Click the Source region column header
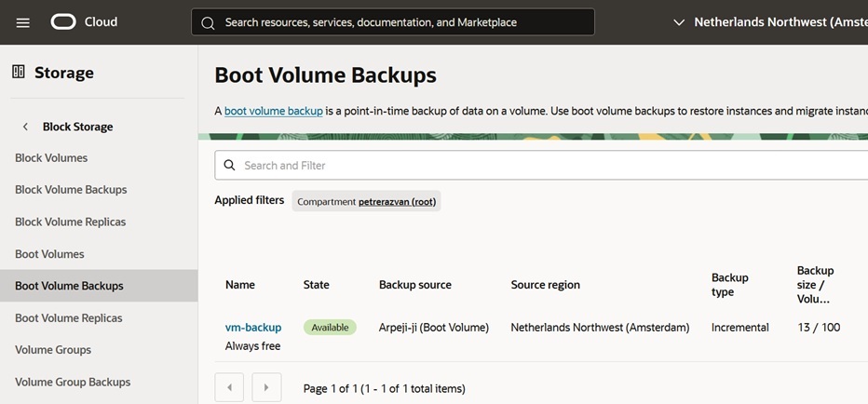 coord(545,285)
